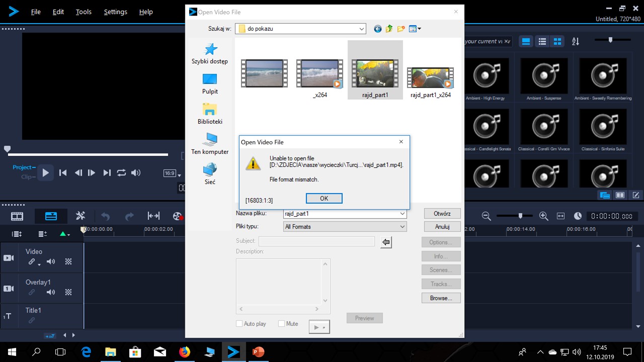Select the timeline view icon

[51, 216]
